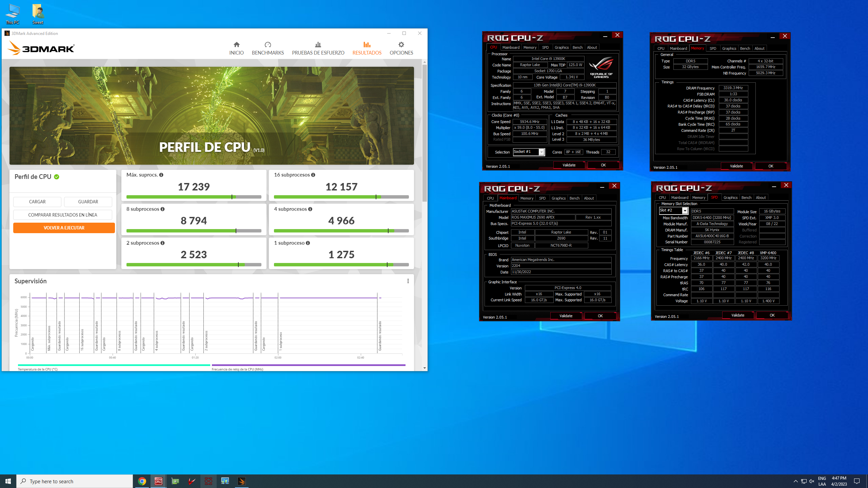Click the orange VOLVER A EJECUTAR button
Image resolution: width=868 pixels, height=488 pixels.
coord(64,228)
